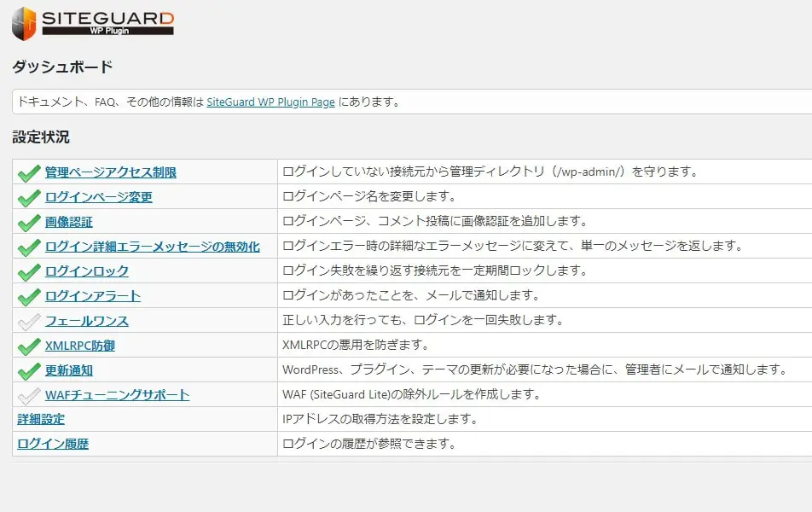Click description IPアドレスの取得方法を設定します。

(380, 419)
